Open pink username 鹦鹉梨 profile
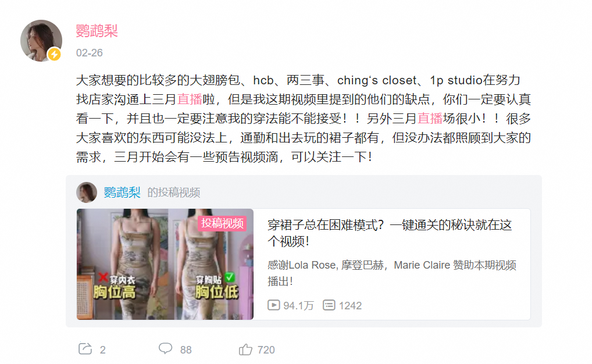 click(x=97, y=31)
